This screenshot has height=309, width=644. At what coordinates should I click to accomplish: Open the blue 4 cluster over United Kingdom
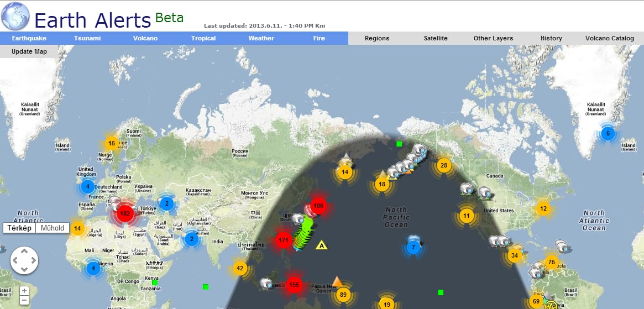87,187
